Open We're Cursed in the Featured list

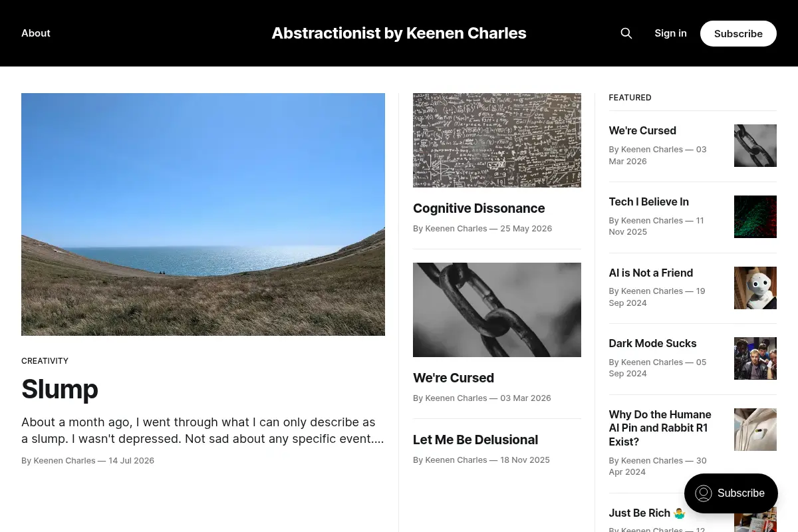pyautogui.click(x=642, y=130)
